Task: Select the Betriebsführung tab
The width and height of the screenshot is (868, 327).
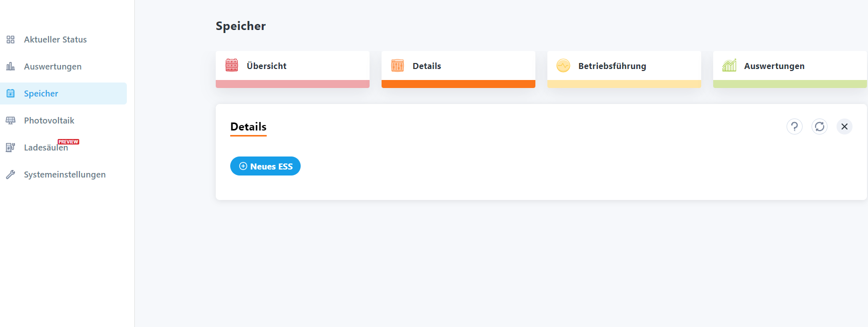Action: [624, 66]
